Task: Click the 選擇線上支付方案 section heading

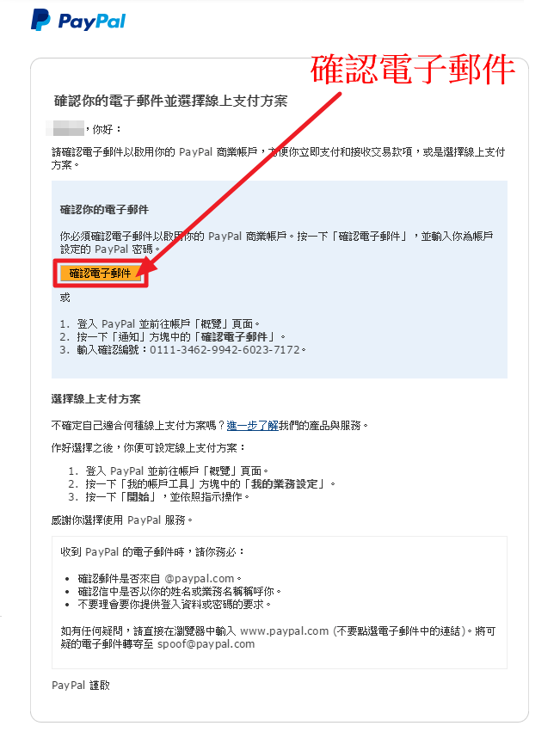Action: point(95,399)
